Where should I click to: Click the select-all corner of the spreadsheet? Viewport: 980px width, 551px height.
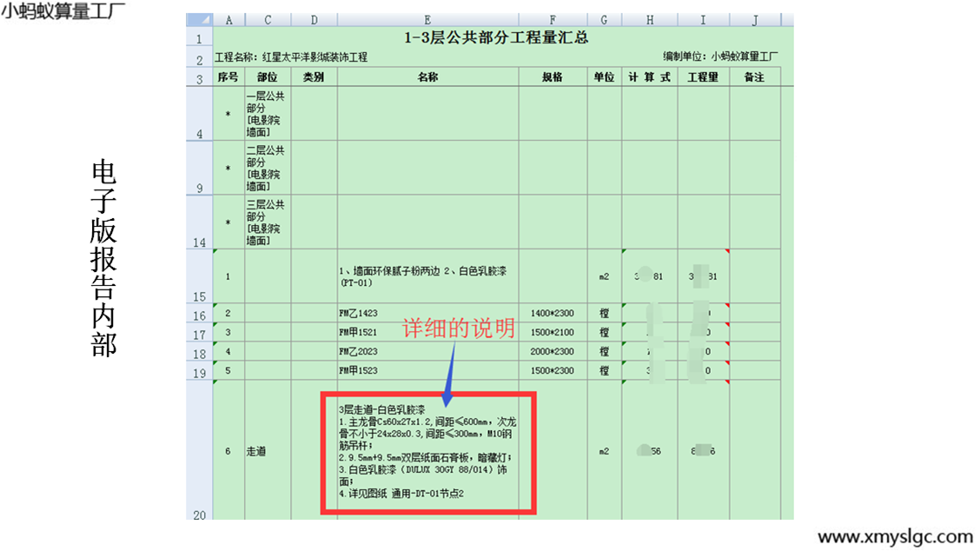pyautogui.click(x=200, y=20)
